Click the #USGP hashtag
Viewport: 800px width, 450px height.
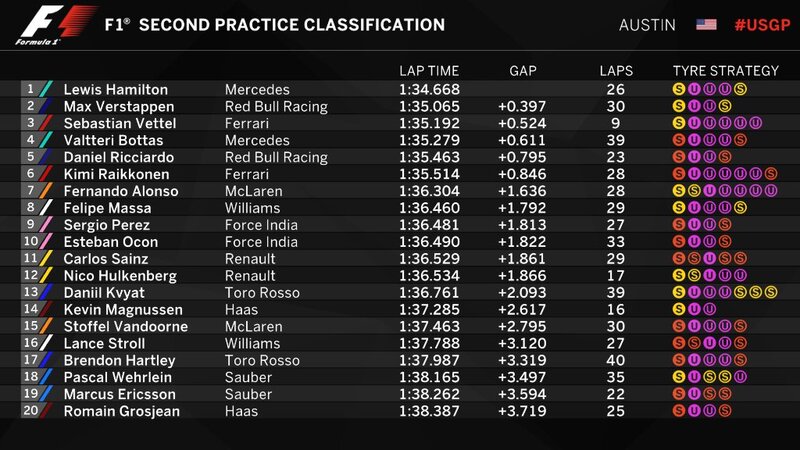tap(762, 25)
